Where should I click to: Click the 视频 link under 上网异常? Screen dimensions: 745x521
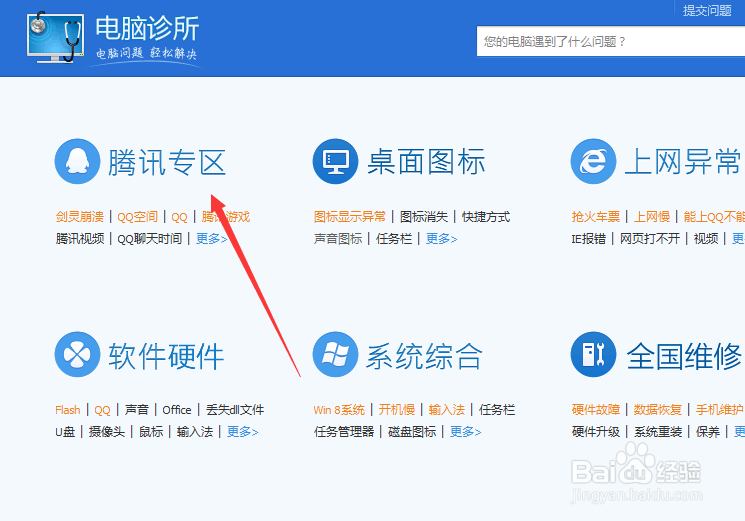[x=706, y=238]
